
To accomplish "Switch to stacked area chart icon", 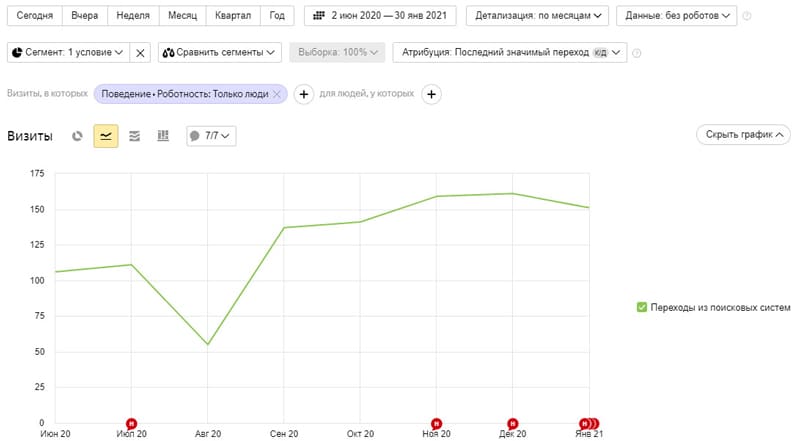I will coord(134,136).
